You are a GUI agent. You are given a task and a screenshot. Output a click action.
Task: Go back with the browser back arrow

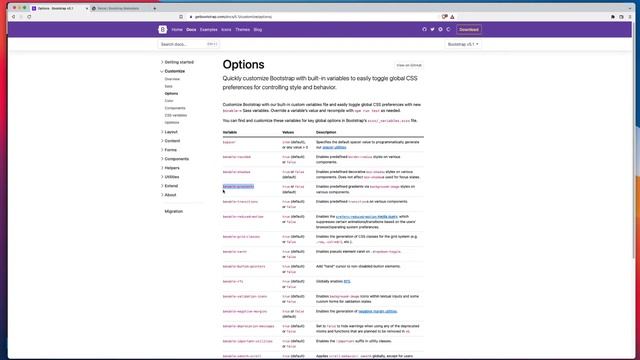tap(13, 17)
